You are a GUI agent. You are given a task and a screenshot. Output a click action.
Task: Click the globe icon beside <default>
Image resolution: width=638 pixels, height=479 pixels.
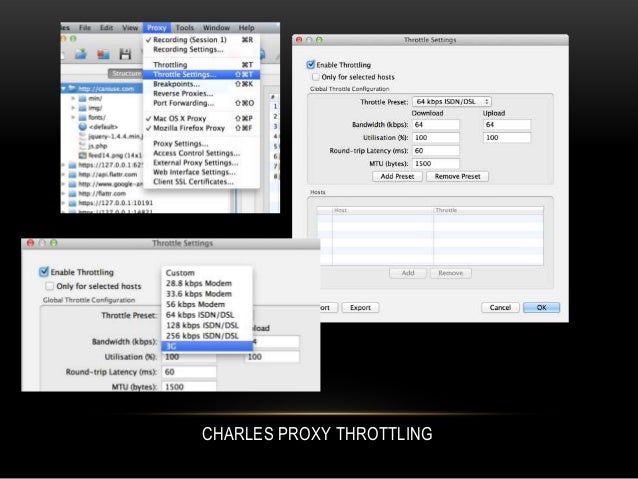tap(83, 127)
